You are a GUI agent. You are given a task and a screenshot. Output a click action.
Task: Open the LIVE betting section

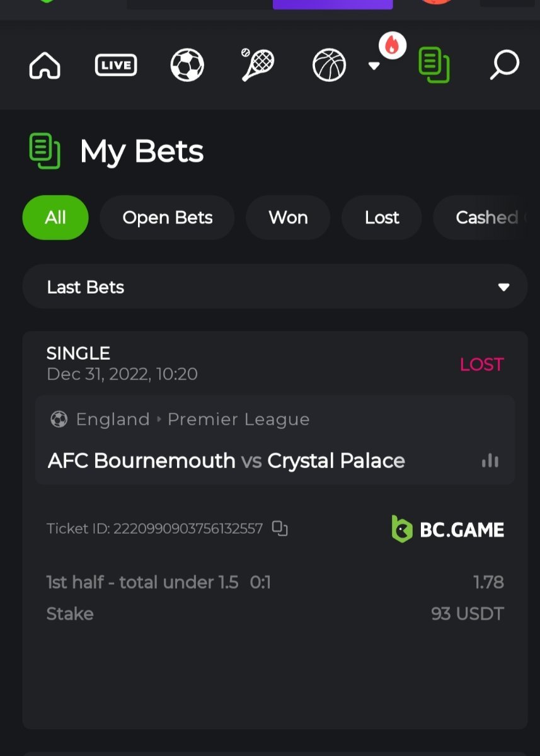tap(116, 66)
